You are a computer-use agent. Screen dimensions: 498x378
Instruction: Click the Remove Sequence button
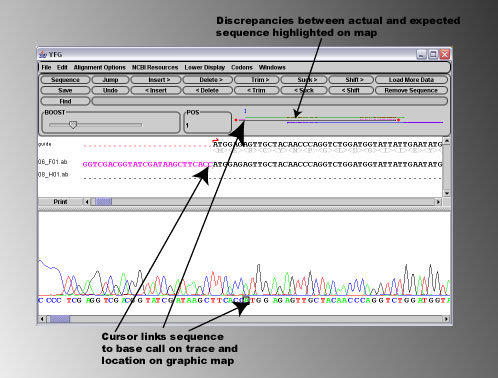point(411,90)
